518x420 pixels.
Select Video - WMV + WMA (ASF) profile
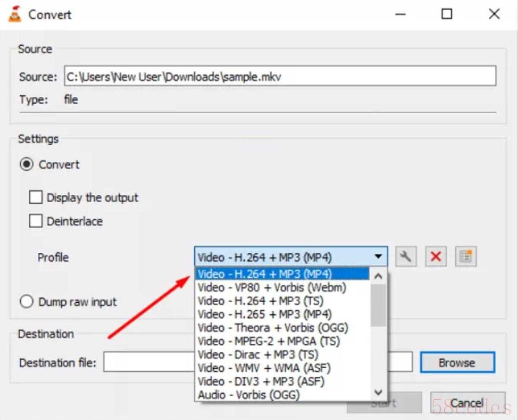pos(264,368)
